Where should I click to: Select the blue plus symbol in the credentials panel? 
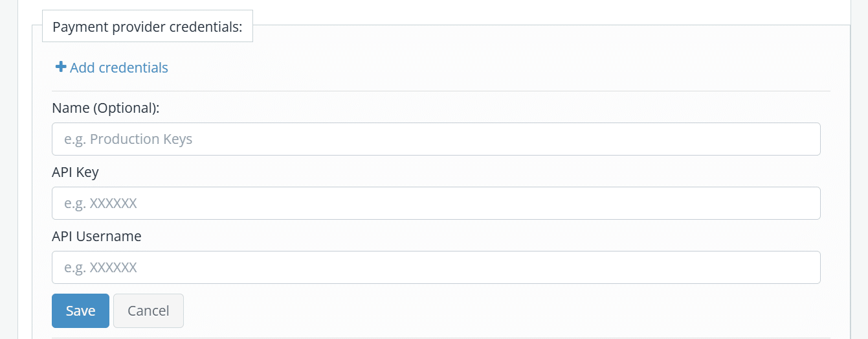click(61, 67)
